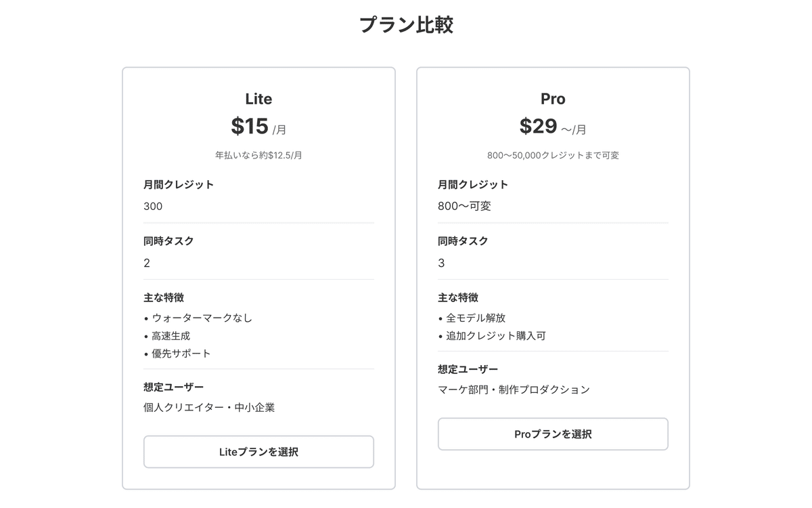
Task: Click the 全モデル解放 feature item
Action: tap(476, 318)
